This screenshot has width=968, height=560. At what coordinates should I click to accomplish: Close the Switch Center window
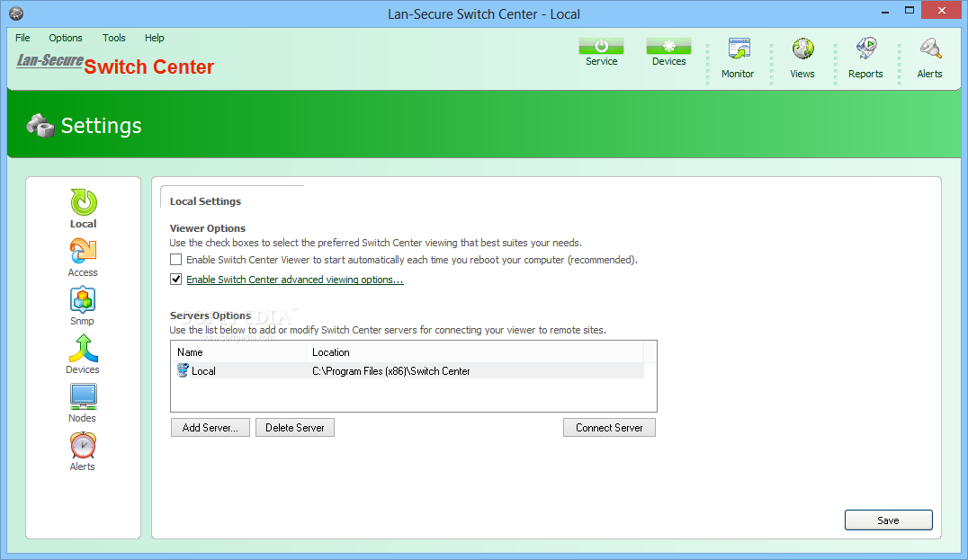[941, 11]
